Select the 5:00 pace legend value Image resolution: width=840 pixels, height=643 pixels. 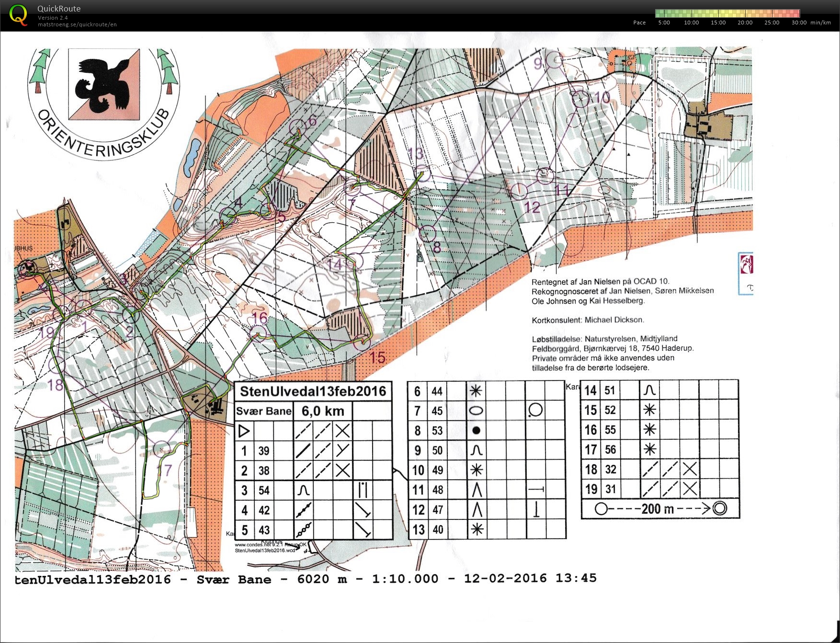click(664, 23)
